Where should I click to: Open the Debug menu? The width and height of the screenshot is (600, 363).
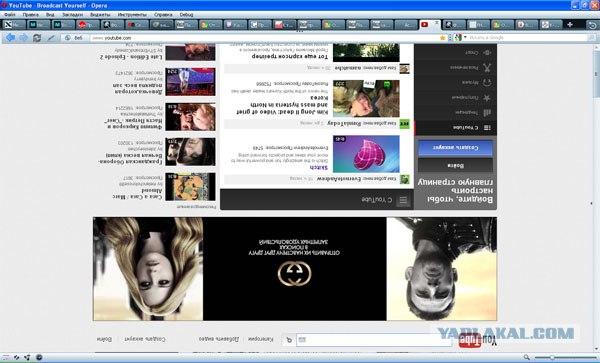(x=186, y=15)
